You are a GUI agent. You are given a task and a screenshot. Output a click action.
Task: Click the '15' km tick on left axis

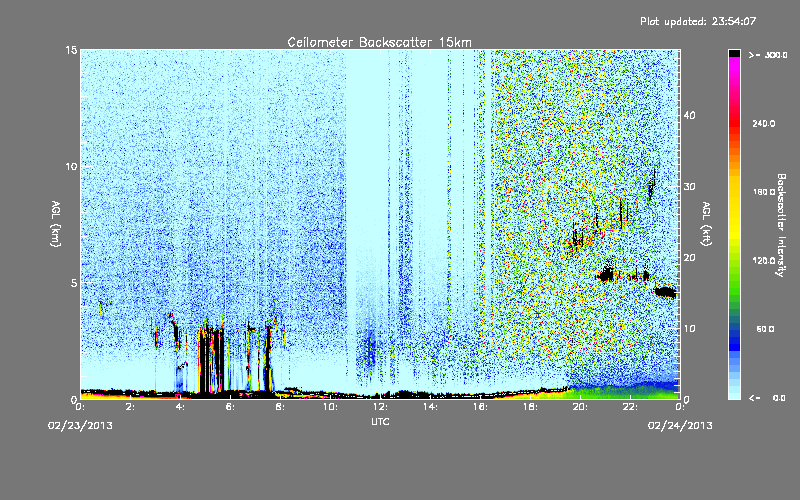click(71, 50)
